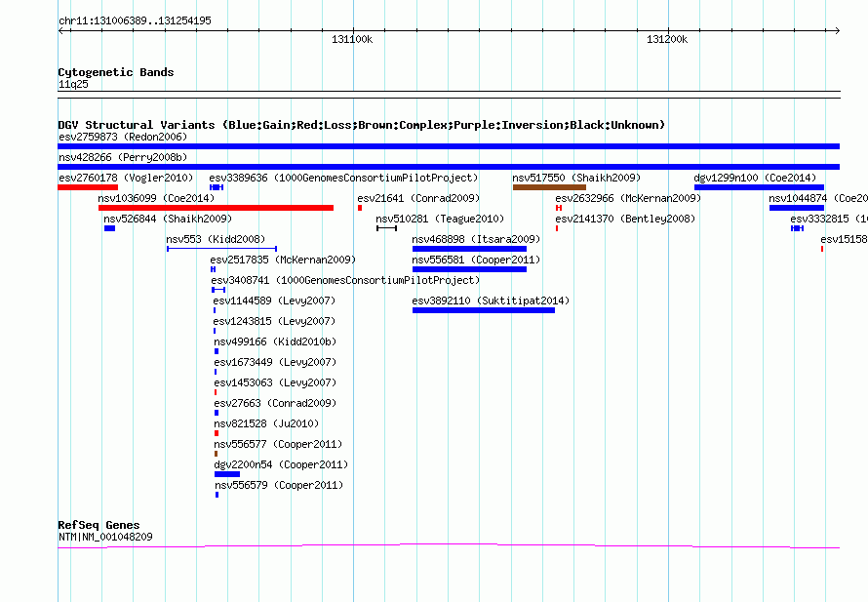Click the long red bar under nsv1036099
Image resolution: width=868 pixels, height=602 pixels.
point(216,208)
